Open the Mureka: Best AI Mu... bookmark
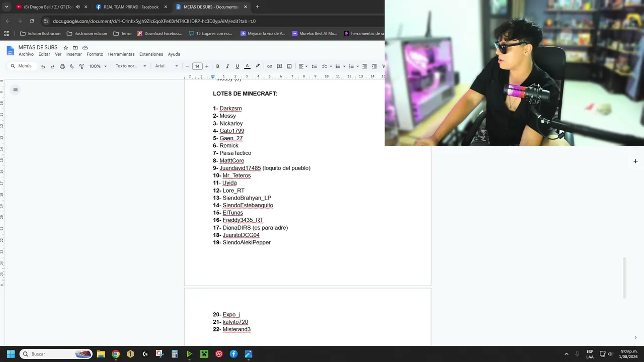The image size is (644, 362). pyautogui.click(x=314, y=34)
